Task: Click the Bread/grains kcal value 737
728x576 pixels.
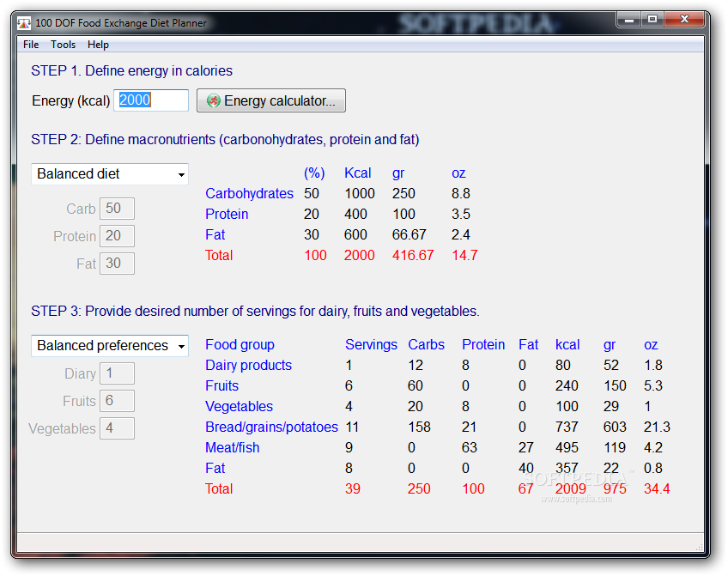Action: tap(567, 427)
